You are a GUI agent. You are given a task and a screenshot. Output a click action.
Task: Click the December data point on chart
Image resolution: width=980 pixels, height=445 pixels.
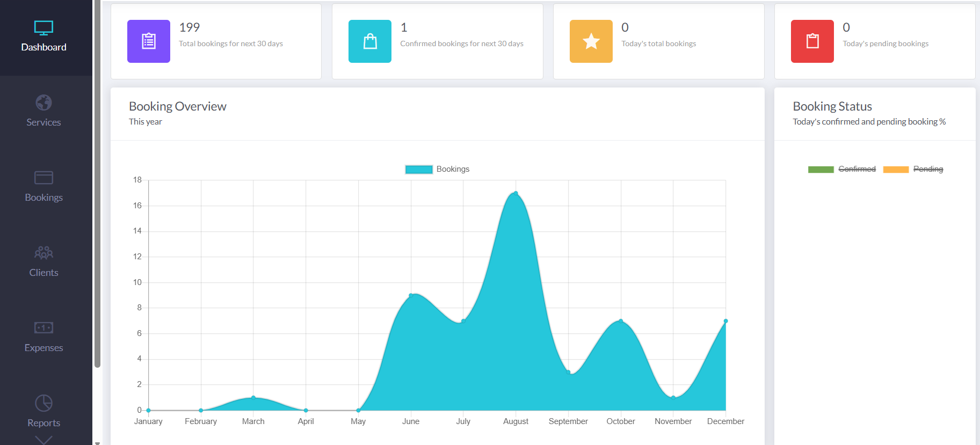pyautogui.click(x=725, y=321)
